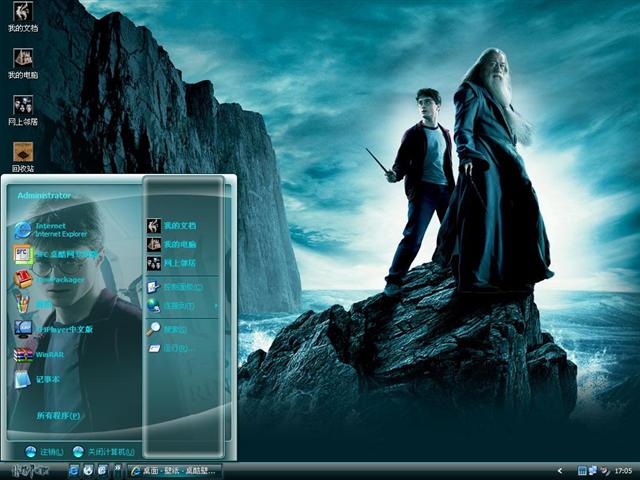Expand the 连接到(T) submenu
Screen dimensions: 640x480
point(178,305)
